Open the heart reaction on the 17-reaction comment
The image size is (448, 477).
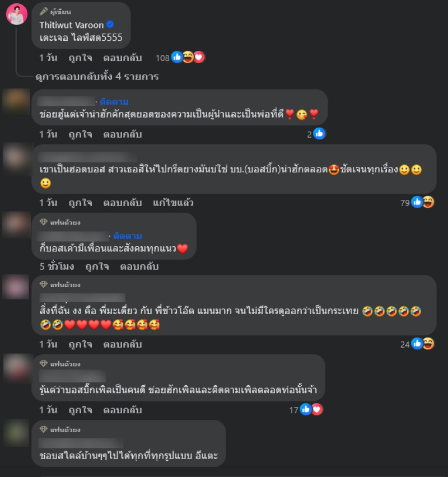[316, 409]
